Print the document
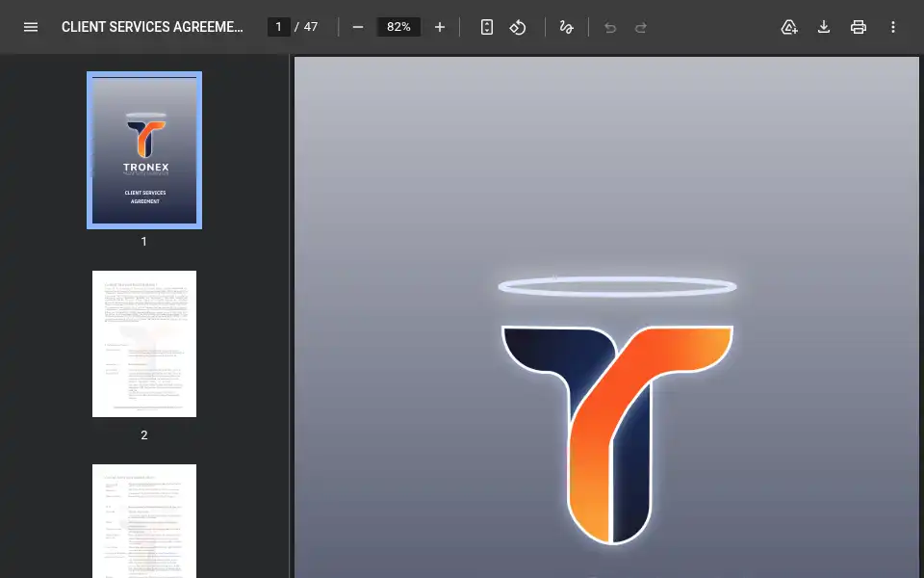The width and height of the screenshot is (924, 578). point(859,27)
